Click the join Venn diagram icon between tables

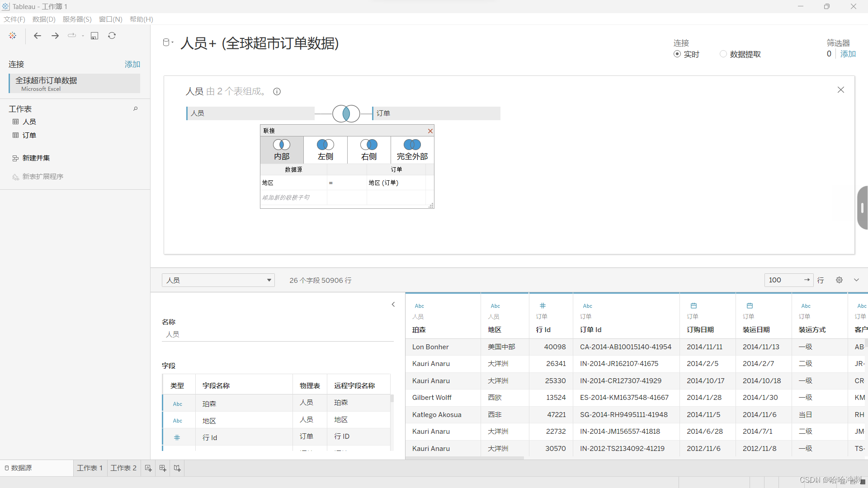point(346,113)
